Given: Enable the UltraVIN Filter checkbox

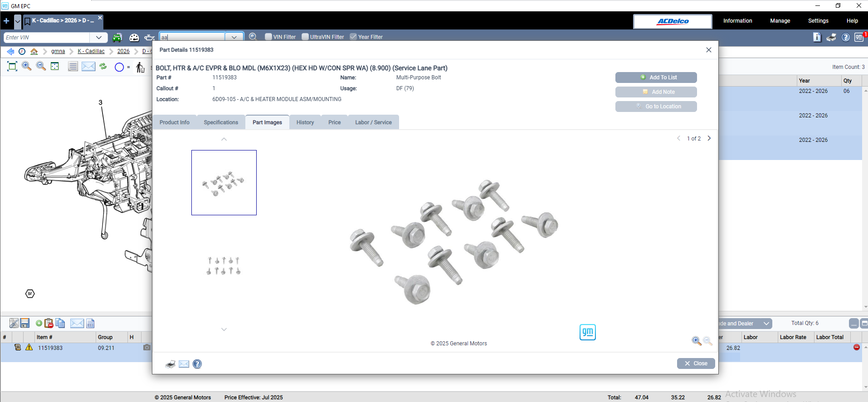Looking at the screenshot, I should (x=305, y=37).
